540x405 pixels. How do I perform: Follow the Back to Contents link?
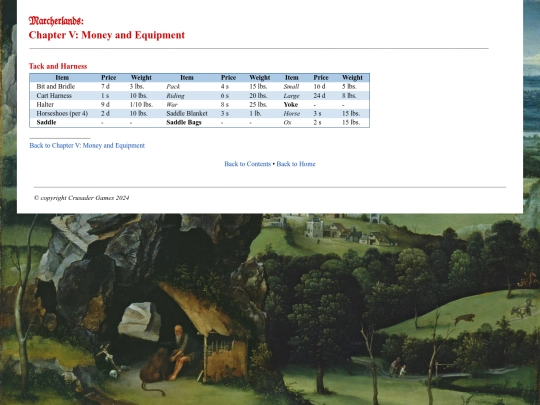pyautogui.click(x=248, y=164)
